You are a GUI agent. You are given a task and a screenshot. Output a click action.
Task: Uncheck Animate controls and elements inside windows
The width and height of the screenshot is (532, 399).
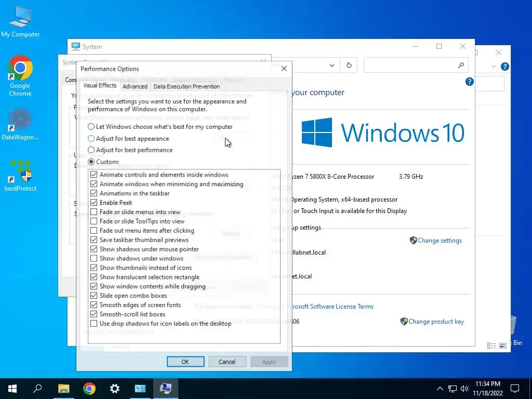point(94,175)
